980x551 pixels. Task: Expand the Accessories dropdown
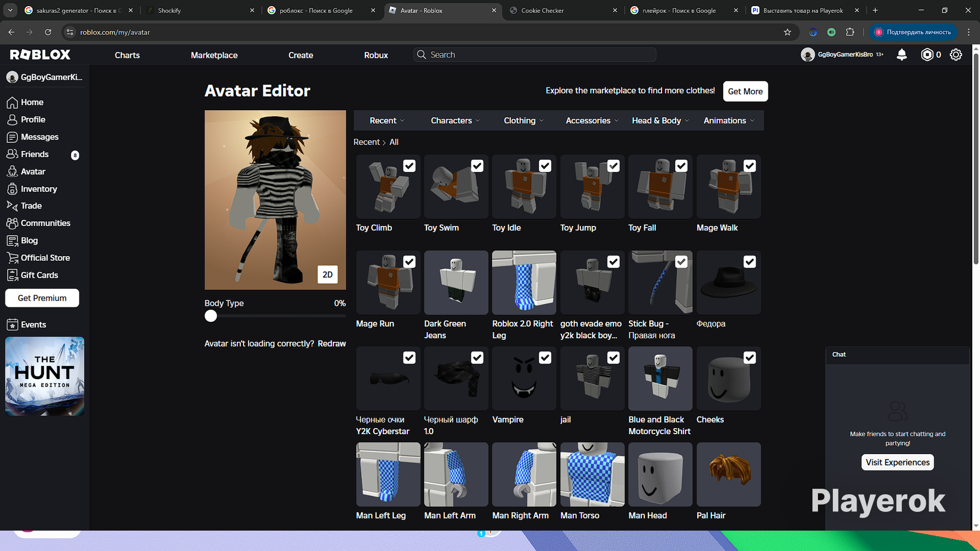pyautogui.click(x=592, y=121)
